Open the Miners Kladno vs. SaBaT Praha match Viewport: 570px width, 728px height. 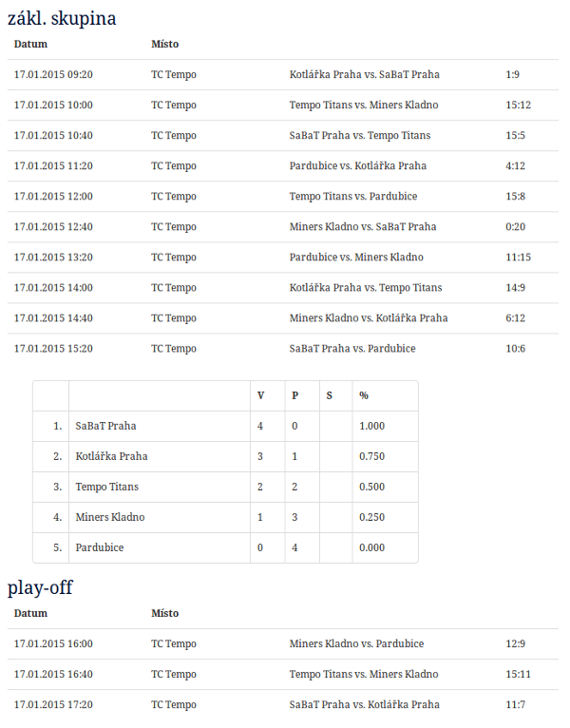click(x=362, y=226)
